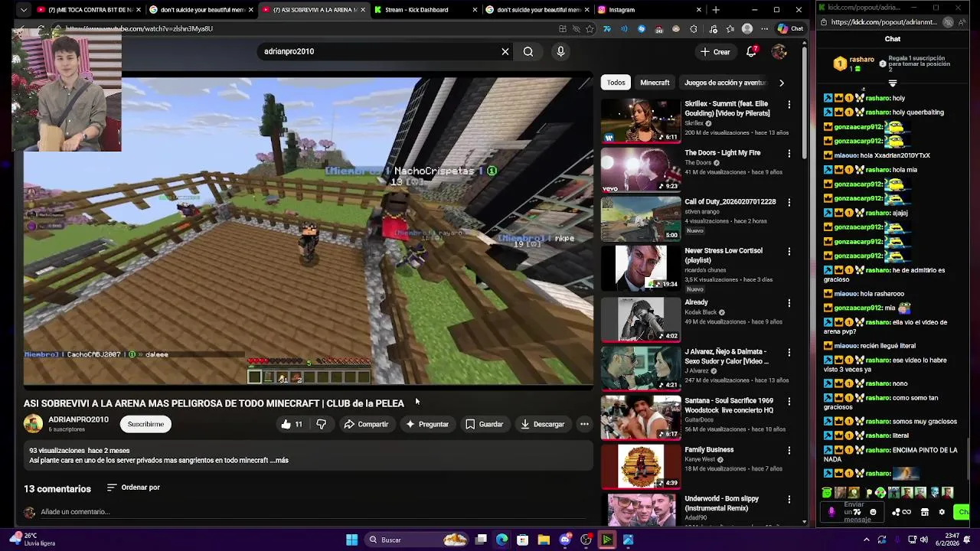Open more actions menu under the video
The height and width of the screenshot is (551, 980).
[584, 424]
